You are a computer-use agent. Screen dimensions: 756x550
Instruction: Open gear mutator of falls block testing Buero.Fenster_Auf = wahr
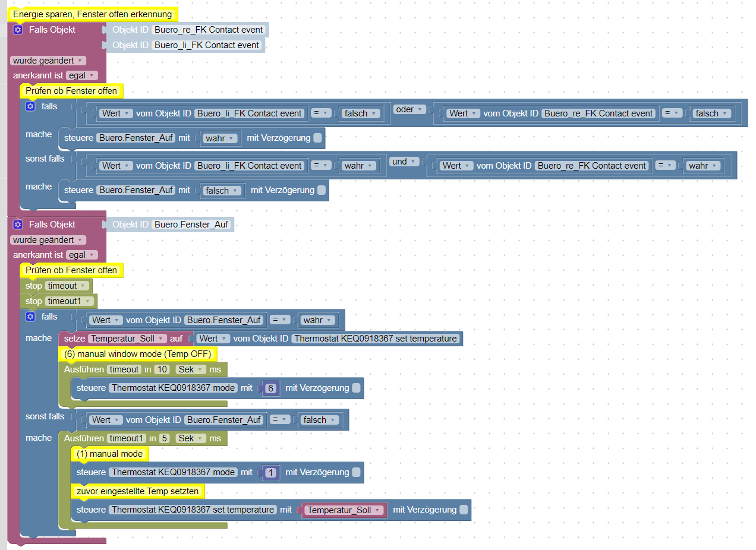30,317
